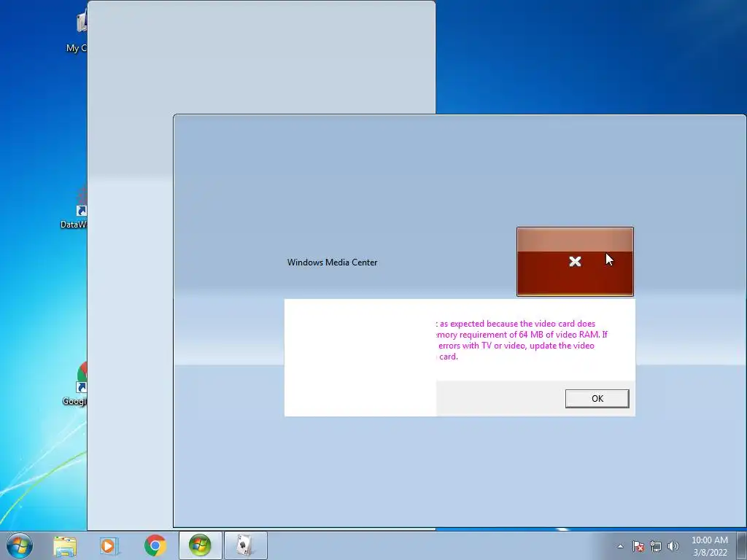Image resolution: width=747 pixels, height=560 pixels.
Task: Select the Windows Media Center taskbar button
Action: coord(200,545)
